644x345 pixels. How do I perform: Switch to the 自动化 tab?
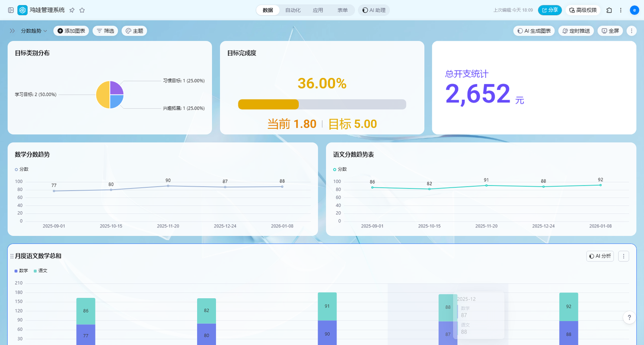pos(293,10)
